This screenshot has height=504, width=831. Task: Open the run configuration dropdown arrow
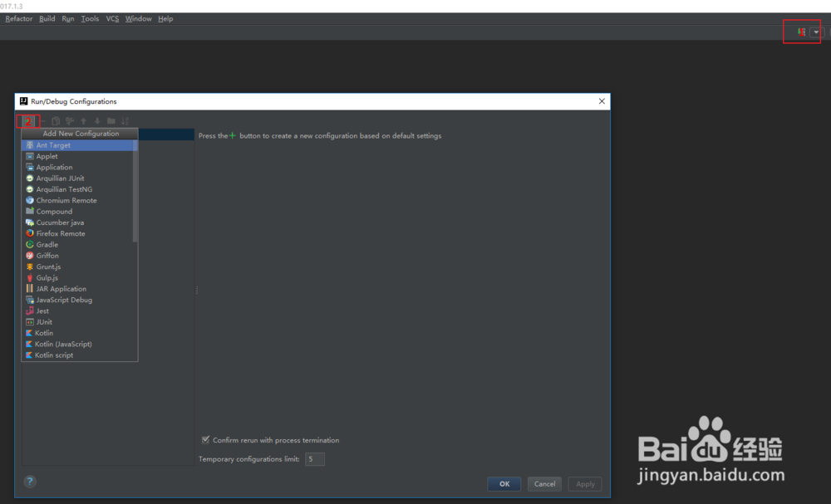pos(816,32)
